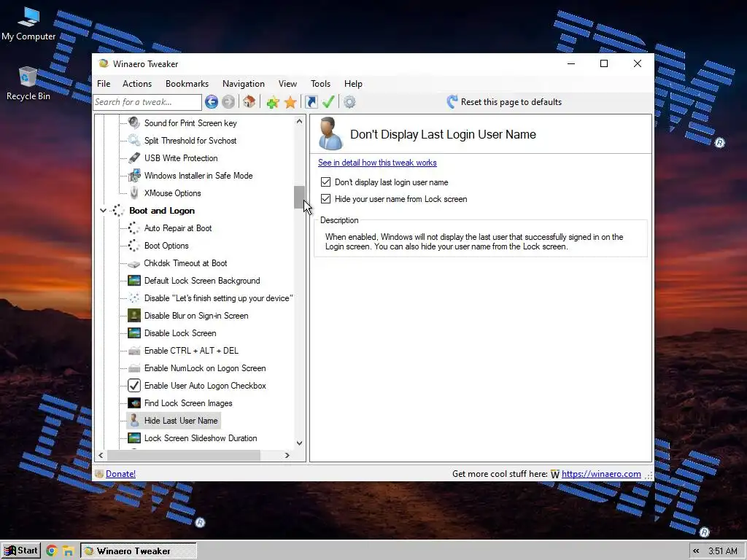Viewport: 747px width, 560px height.
Task: Launch Chrome from the taskbar
Action: click(52, 551)
